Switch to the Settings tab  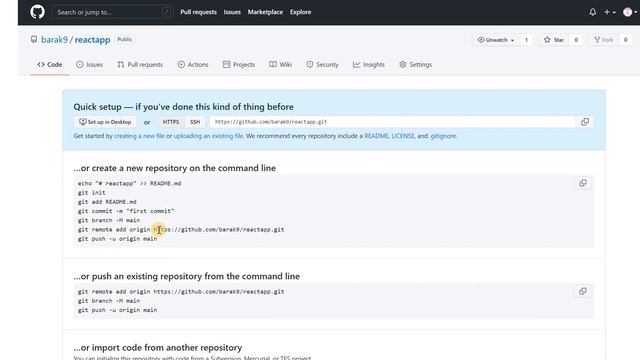416,64
